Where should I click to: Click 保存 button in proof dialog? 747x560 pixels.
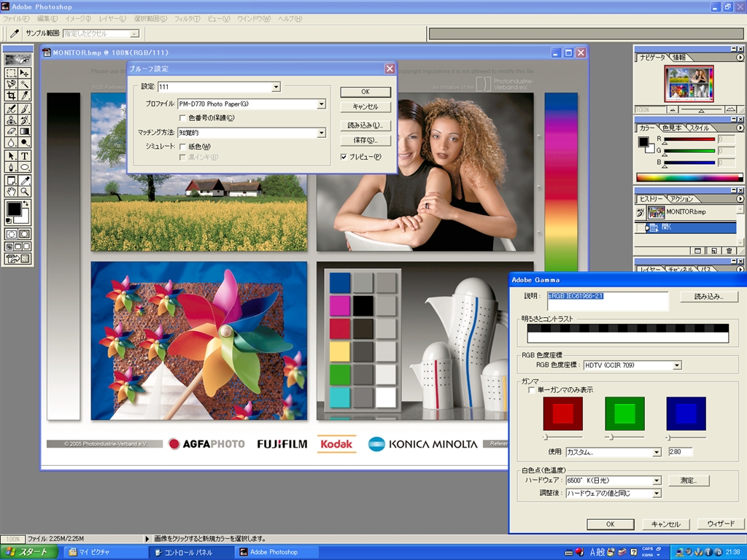(x=365, y=141)
